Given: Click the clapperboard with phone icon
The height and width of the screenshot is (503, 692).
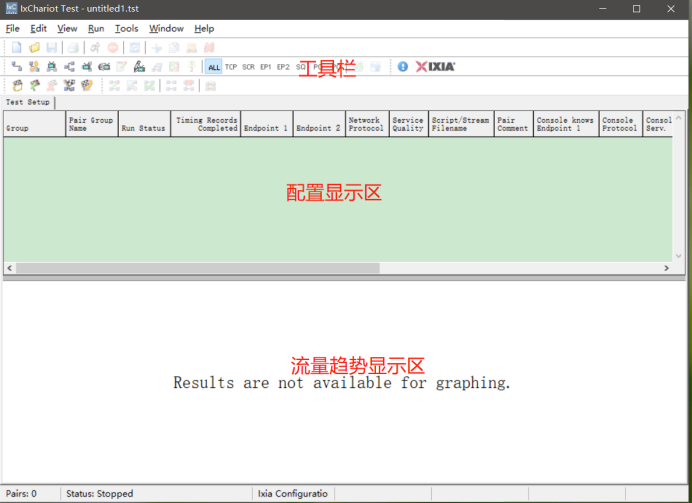Looking at the screenshot, I should pyautogui.click(x=87, y=86).
